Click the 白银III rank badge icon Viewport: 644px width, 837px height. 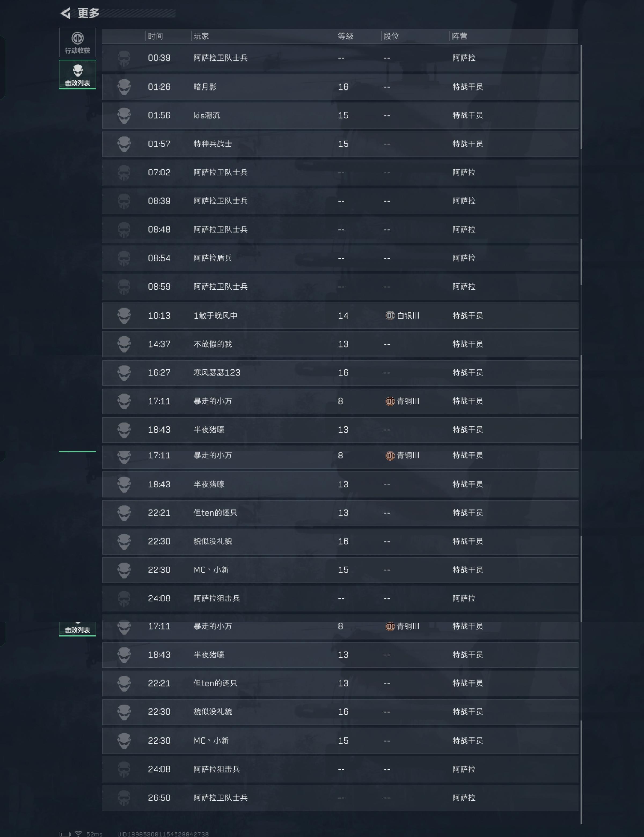point(390,315)
